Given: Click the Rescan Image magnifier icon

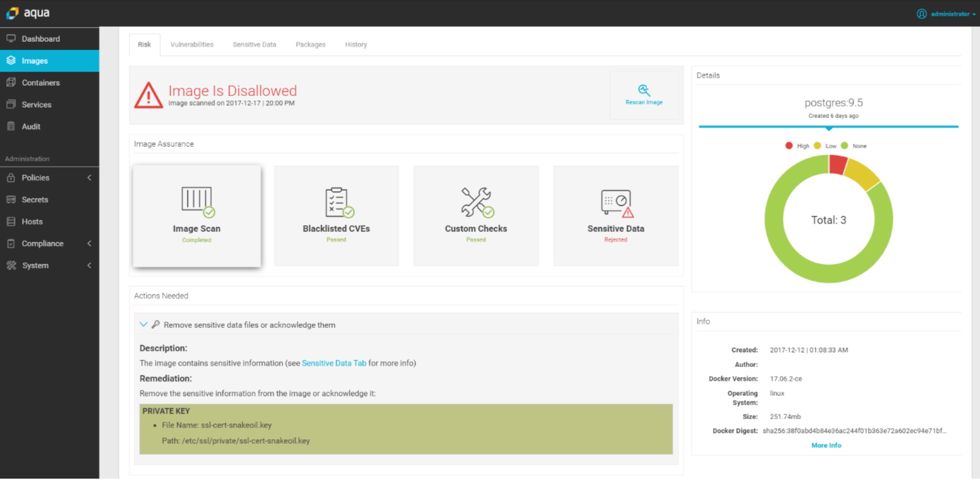Looking at the screenshot, I should coord(644,90).
